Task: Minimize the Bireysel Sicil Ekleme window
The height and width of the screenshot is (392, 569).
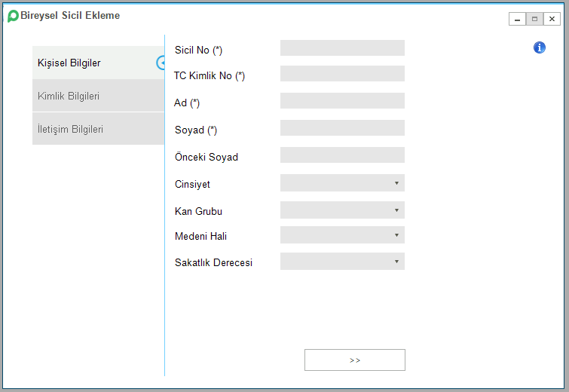Action: [x=518, y=19]
